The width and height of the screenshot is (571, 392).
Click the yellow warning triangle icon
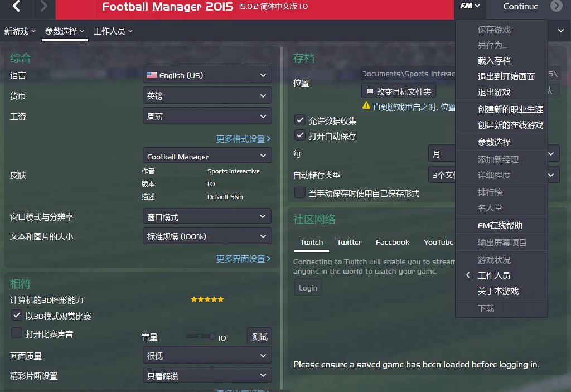(x=366, y=105)
